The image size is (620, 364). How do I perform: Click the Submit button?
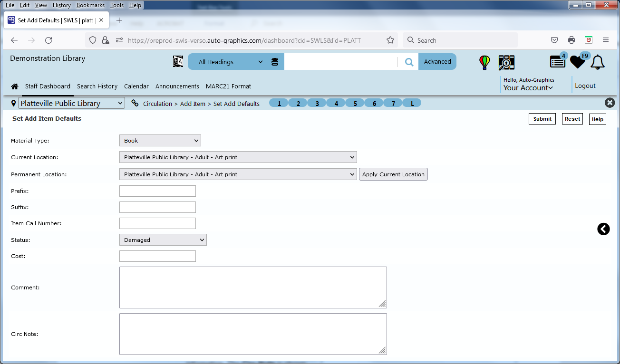[x=542, y=119]
